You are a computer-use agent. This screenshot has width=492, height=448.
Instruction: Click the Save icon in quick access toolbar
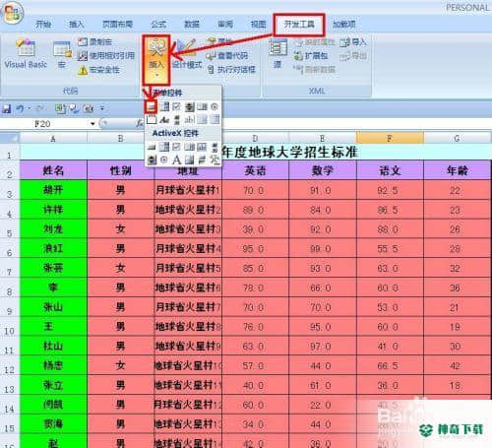click(x=7, y=108)
